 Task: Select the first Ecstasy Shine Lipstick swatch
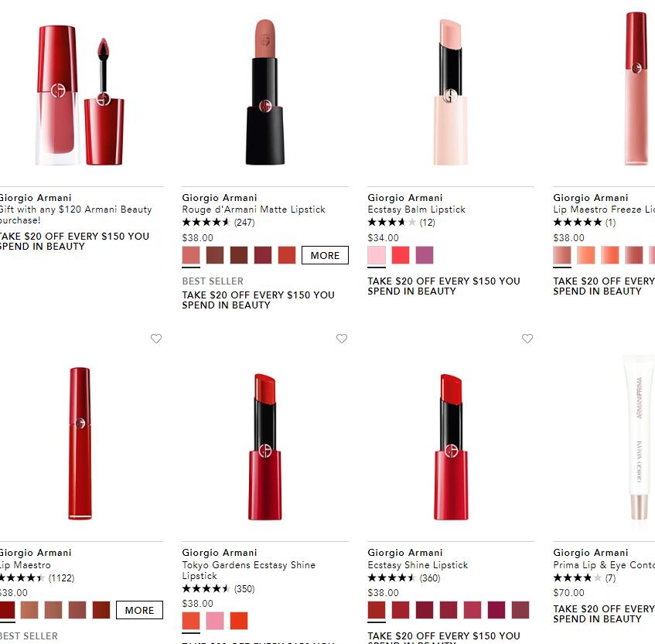377,610
